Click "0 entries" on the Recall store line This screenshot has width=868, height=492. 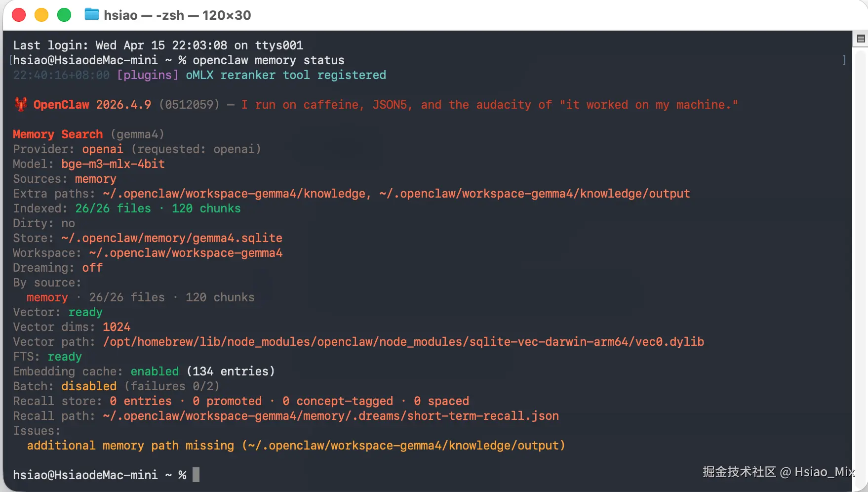(x=141, y=401)
